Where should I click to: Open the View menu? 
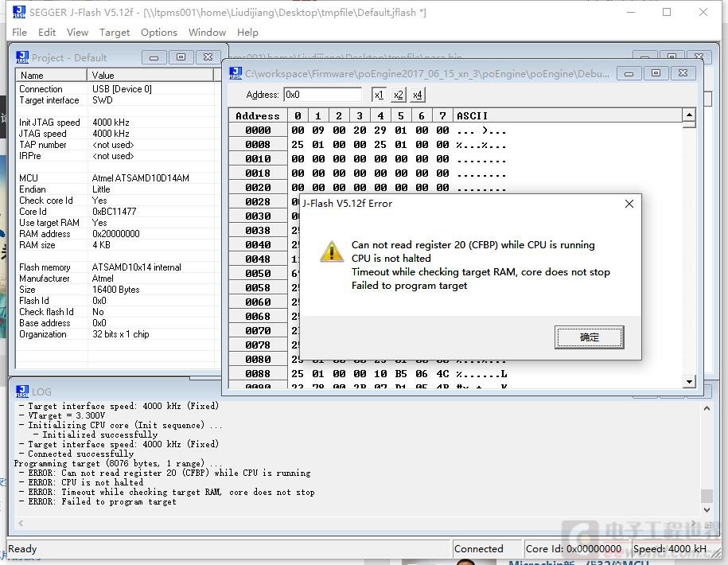77,33
